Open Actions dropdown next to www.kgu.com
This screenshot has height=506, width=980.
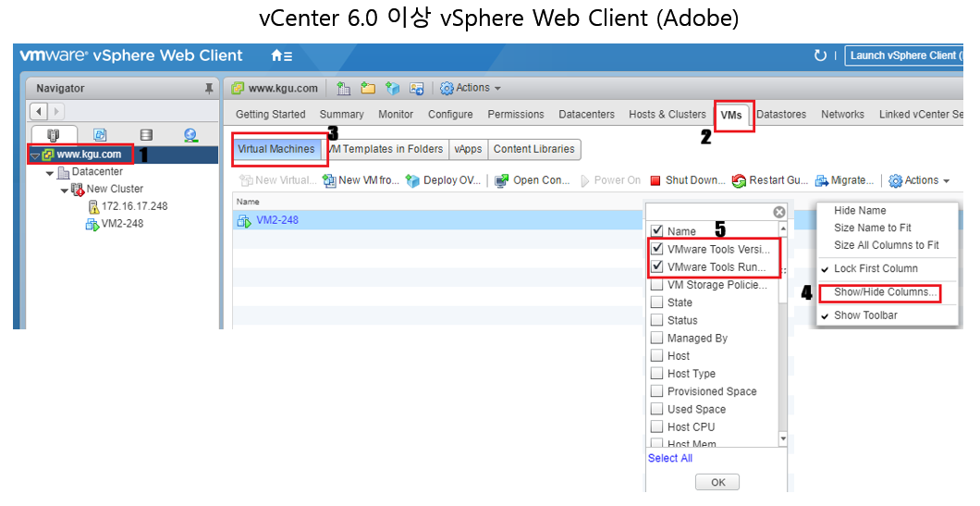click(x=471, y=88)
